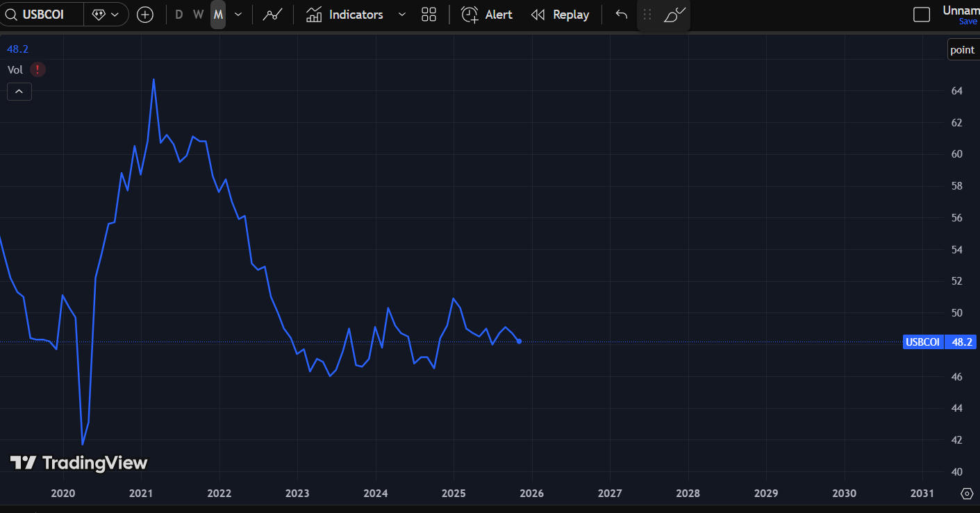This screenshot has width=980, height=513.
Task: Create an Alert
Action: 487,15
